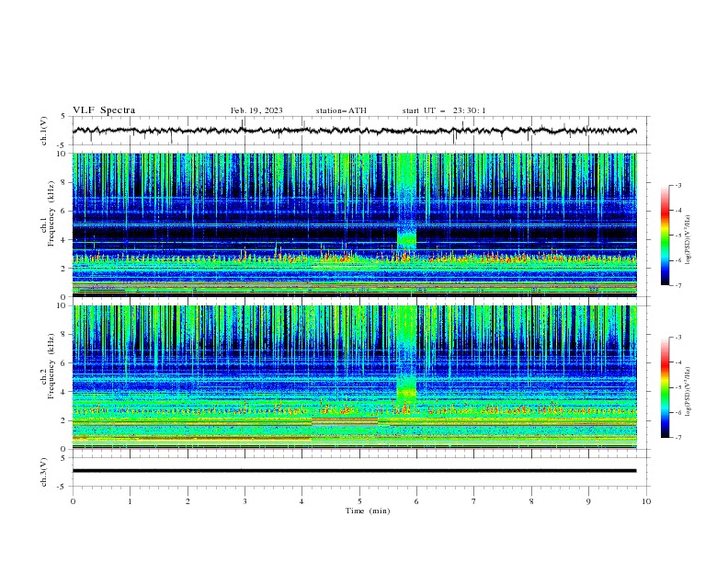Click the 'ch.1(V)' waveform axis label
Image resolution: width=728 pixels, height=563 pixels.
click(44, 131)
